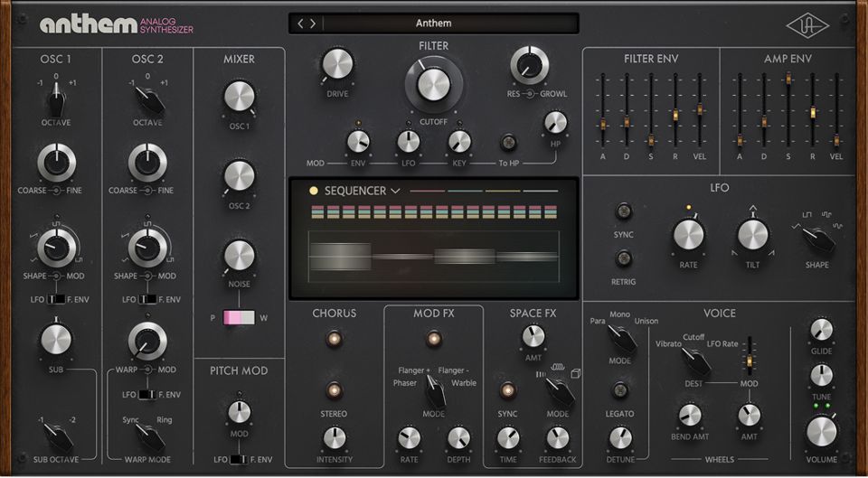Click the OSC 2 SHAPE knob
The height and width of the screenshot is (478, 868).
pyautogui.click(x=147, y=248)
